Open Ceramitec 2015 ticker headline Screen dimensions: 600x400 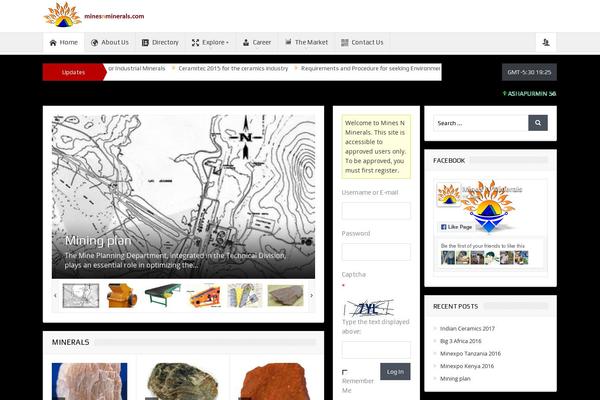pos(233,69)
